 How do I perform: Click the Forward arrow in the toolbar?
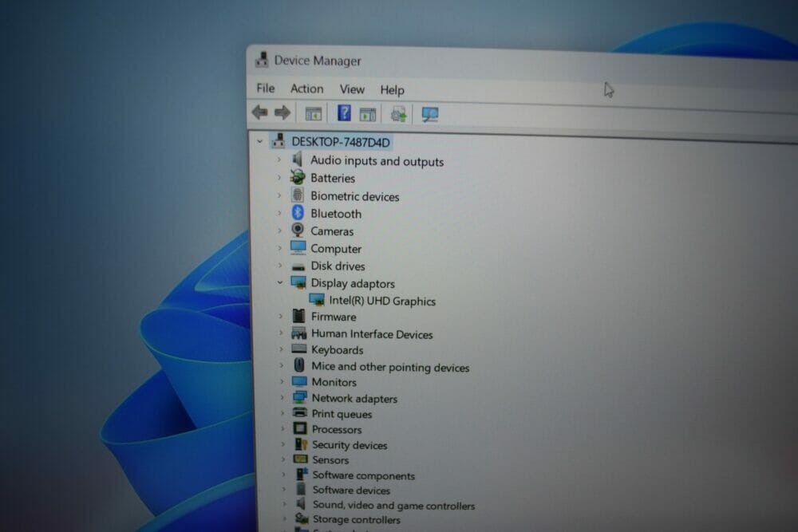[282, 112]
